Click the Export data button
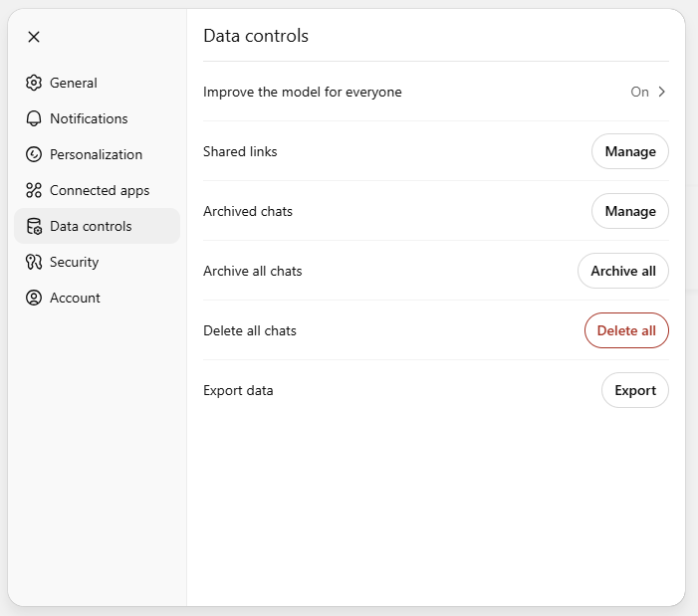This screenshot has width=698, height=616. click(635, 390)
